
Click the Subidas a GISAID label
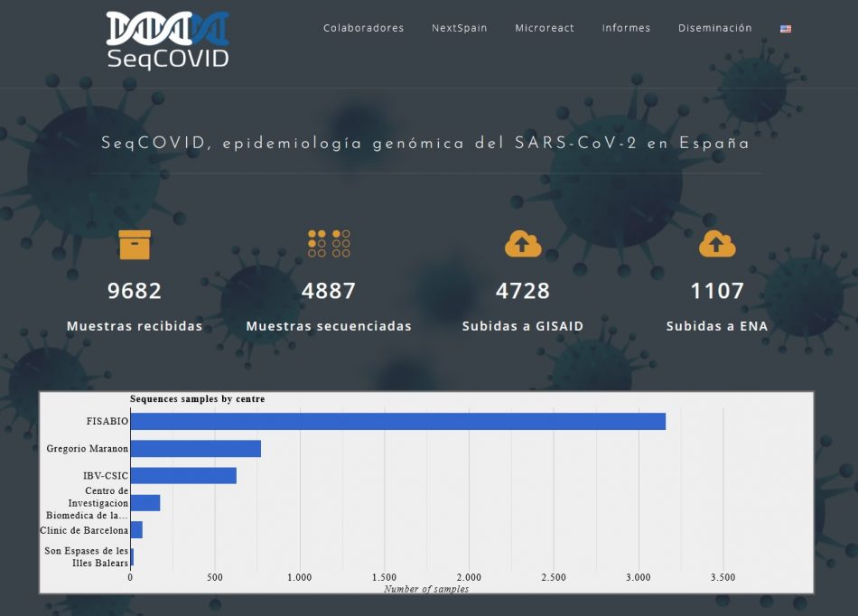click(x=523, y=326)
